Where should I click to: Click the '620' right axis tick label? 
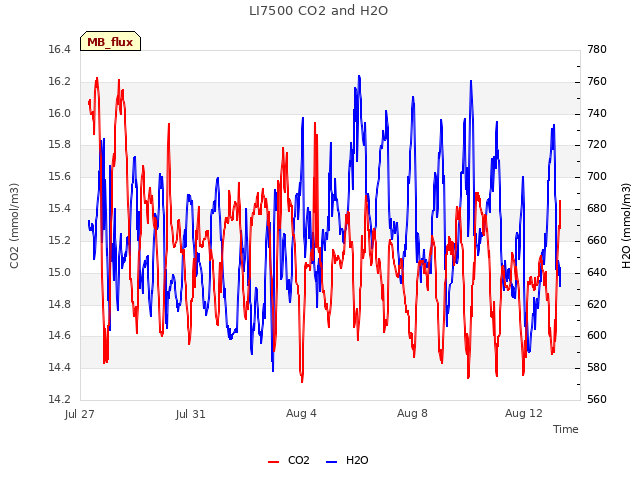pos(597,304)
